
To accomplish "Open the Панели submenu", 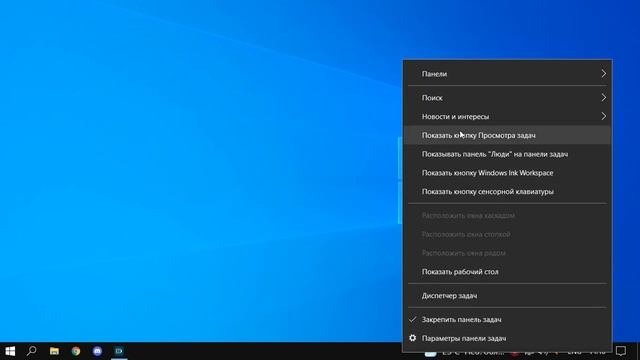I will (x=507, y=74).
